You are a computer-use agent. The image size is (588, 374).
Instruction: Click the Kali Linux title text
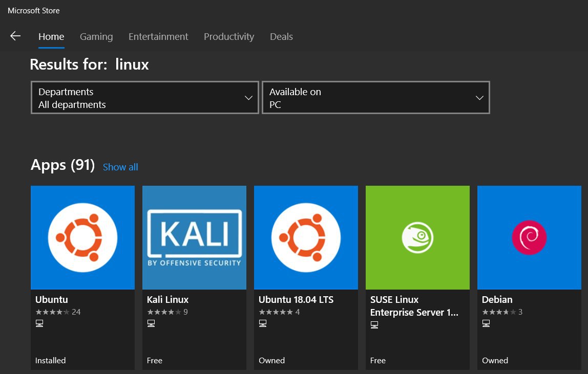pos(167,300)
